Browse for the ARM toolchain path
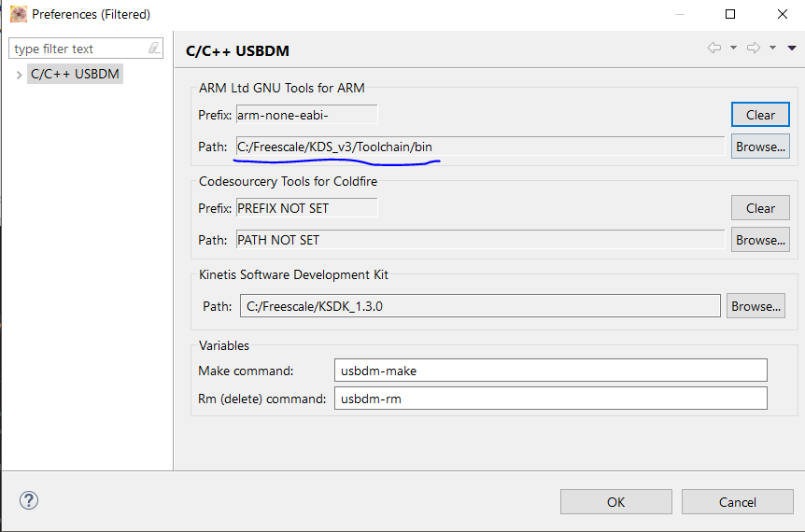805x532 pixels. 760,147
